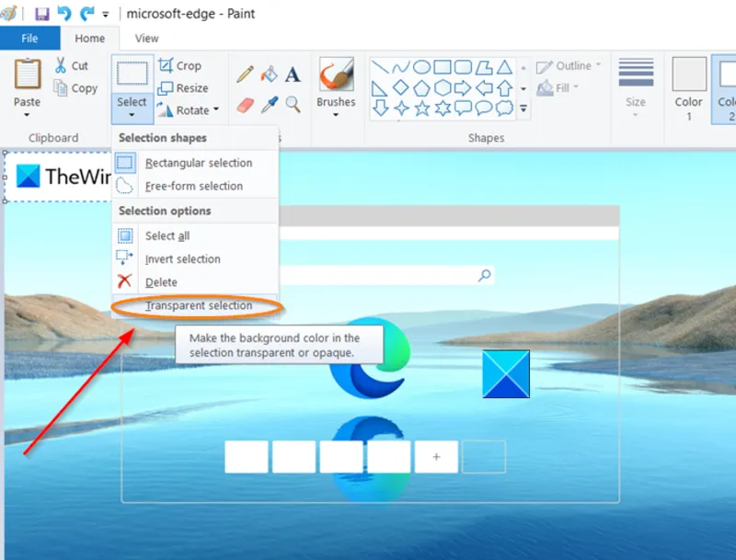Toggle Transparent selection option
The image size is (736, 560).
(x=195, y=306)
